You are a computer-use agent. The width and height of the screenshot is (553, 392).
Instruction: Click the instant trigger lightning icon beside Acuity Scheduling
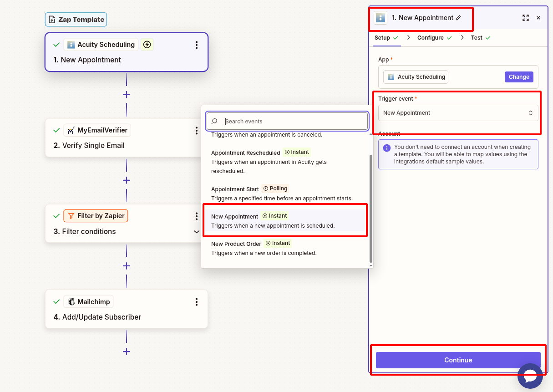coord(147,44)
